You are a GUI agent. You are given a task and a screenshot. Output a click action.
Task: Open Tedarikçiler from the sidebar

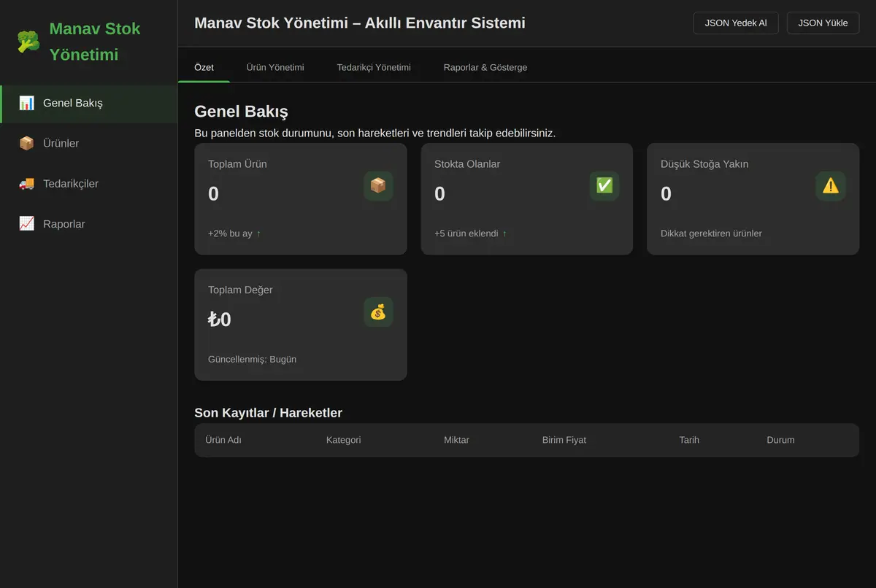(89, 184)
